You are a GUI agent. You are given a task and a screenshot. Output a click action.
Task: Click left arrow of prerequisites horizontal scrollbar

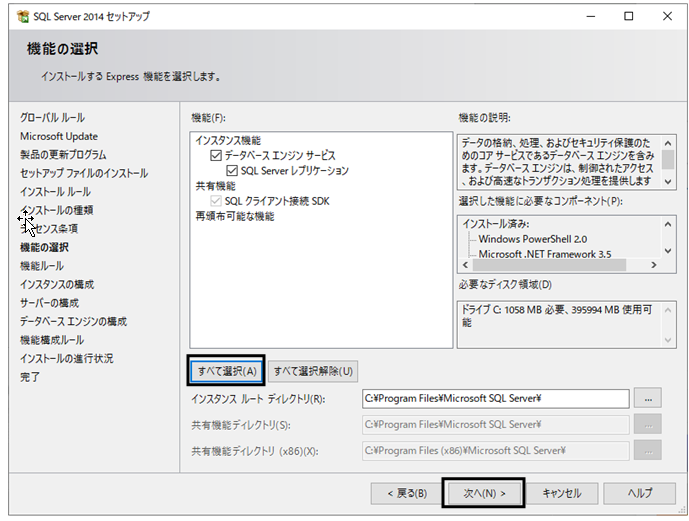466,265
